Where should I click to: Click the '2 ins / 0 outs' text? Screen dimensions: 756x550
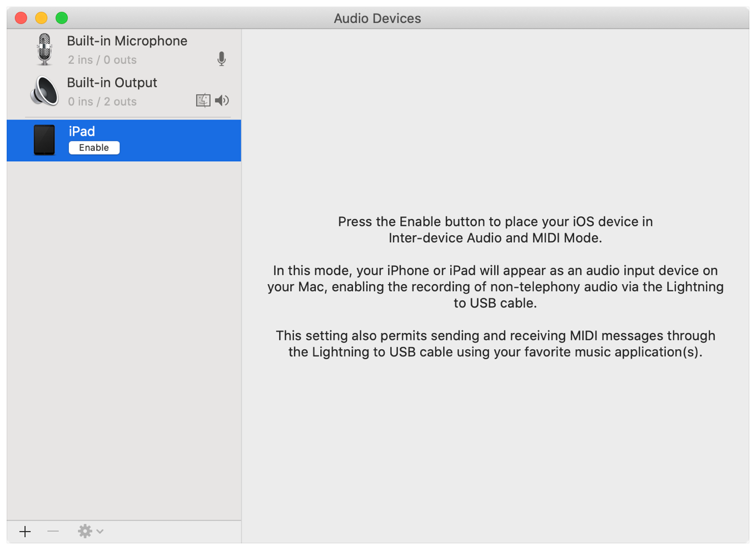point(102,60)
